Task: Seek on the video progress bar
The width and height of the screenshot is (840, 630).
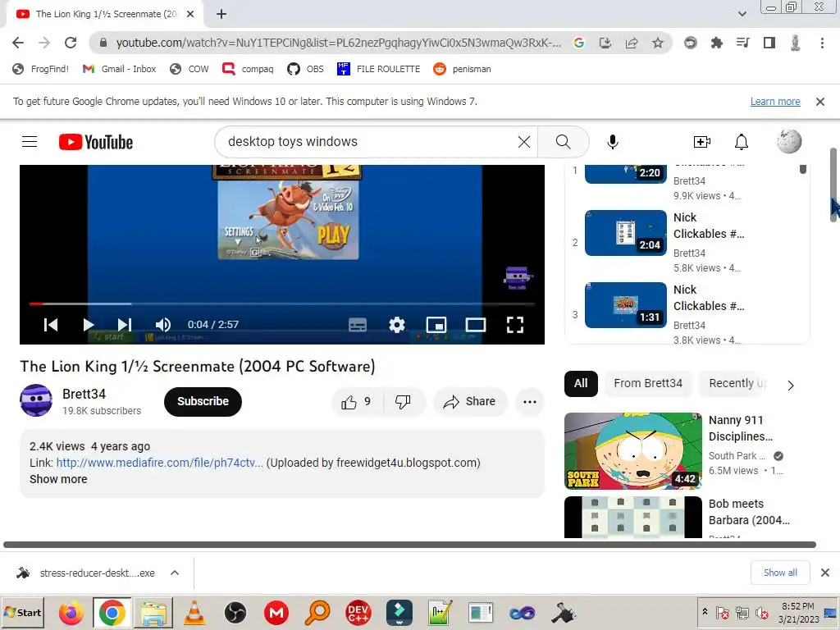Action: pos(282,304)
